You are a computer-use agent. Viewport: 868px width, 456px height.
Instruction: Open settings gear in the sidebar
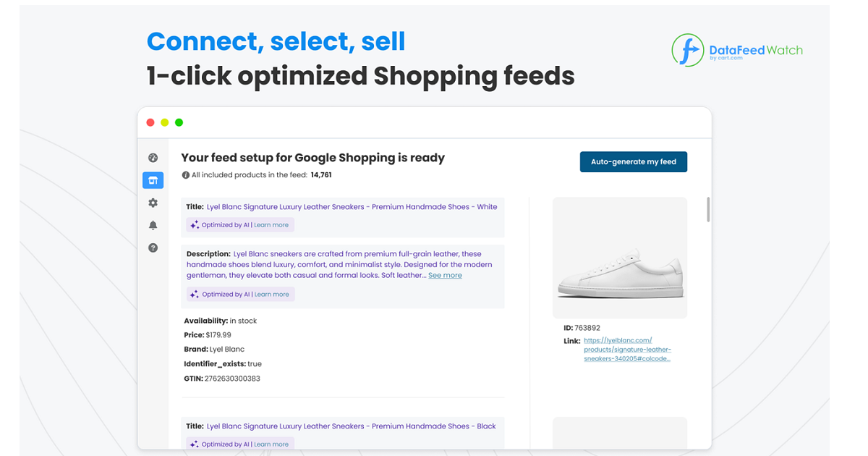(153, 203)
